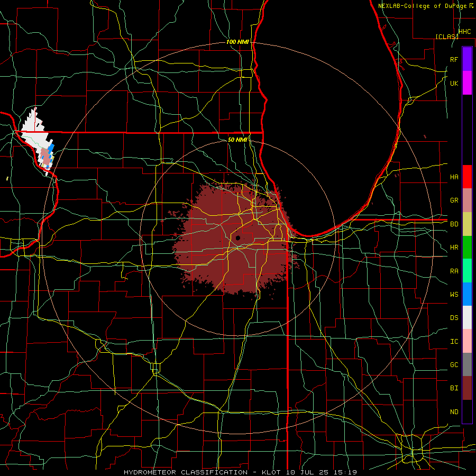The width and height of the screenshot is (476, 476).
Task: Click the 'UK' legend label
Action: (x=454, y=83)
